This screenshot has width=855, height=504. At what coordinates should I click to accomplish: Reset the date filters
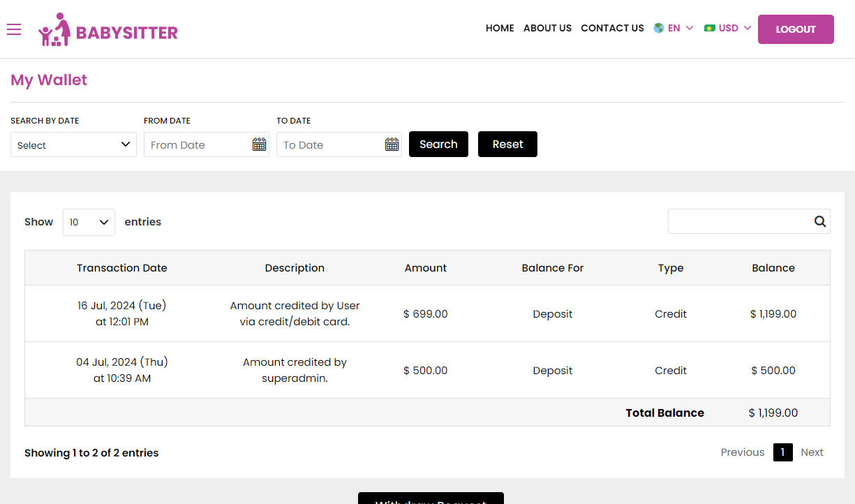click(x=507, y=144)
